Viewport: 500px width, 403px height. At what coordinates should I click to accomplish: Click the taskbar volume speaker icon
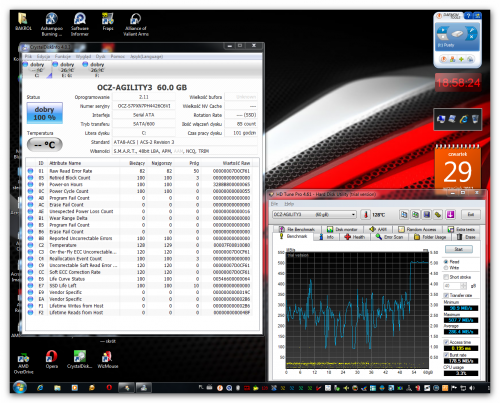tap(472, 388)
